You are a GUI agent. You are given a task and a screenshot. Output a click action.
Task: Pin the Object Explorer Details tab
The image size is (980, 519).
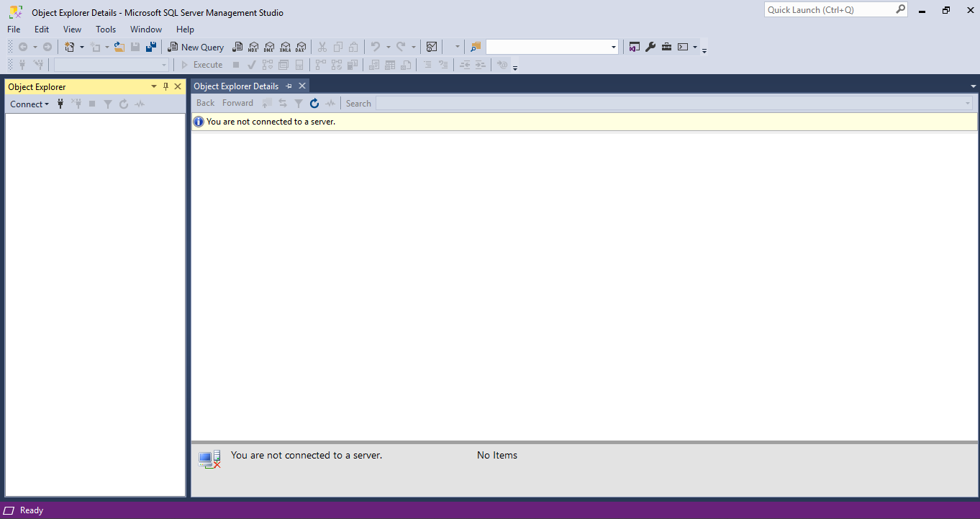pyautogui.click(x=288, y=85)
